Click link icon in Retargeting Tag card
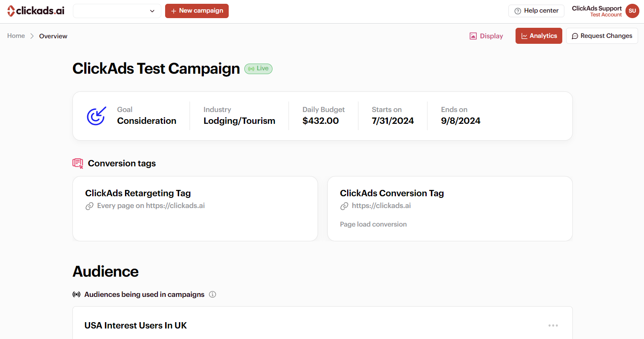Screen dimensions: 644x339 coord(89,206)
